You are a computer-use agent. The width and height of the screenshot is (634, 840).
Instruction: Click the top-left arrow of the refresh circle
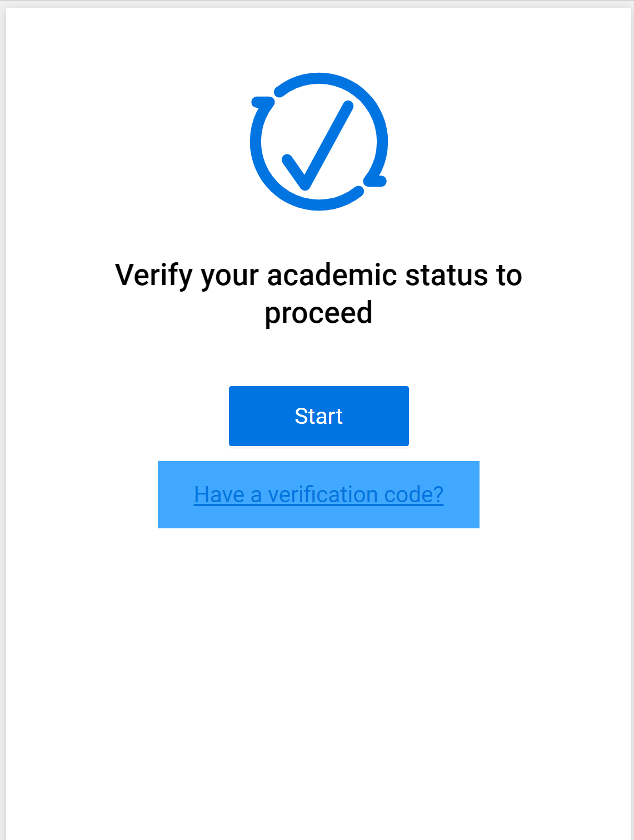[263, 102]
